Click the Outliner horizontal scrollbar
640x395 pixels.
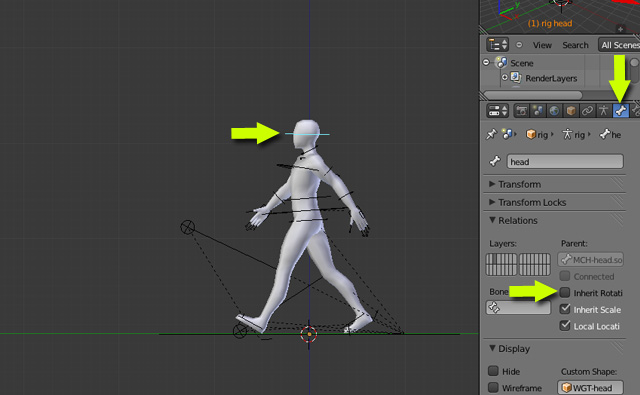pyautogui.click(x=533, y=95)
